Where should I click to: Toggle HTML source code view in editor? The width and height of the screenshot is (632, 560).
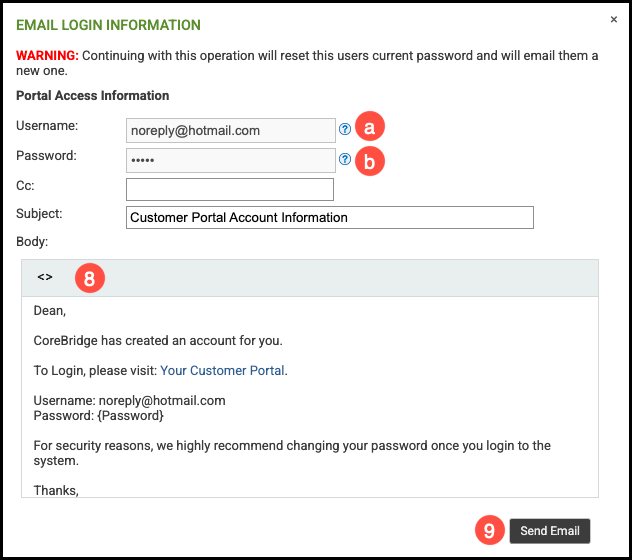[45, 277]
